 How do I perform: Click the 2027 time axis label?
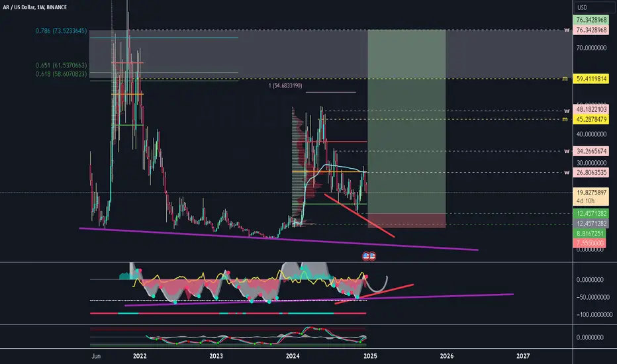pos(523,356)
